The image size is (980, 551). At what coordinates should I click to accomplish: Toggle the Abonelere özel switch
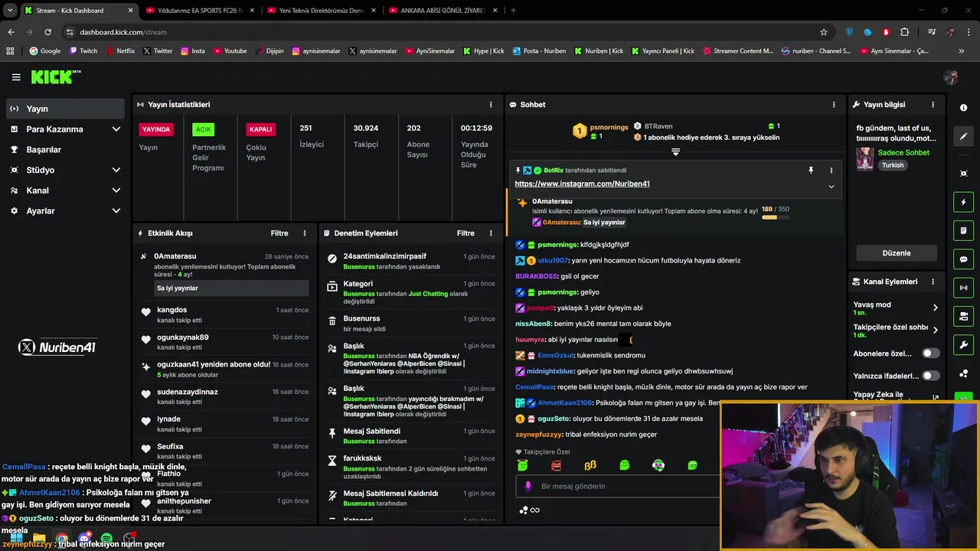[930, 354]
